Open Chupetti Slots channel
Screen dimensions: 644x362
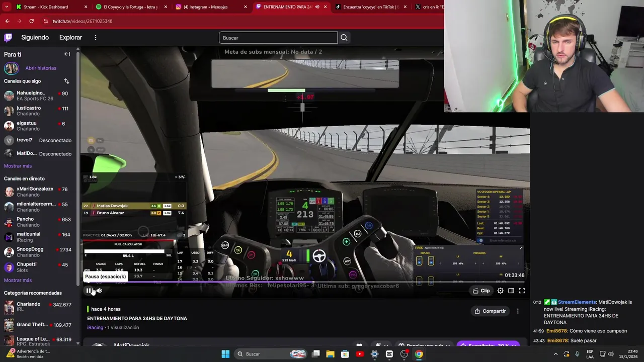pyautogui.click(x=38, y=267)
